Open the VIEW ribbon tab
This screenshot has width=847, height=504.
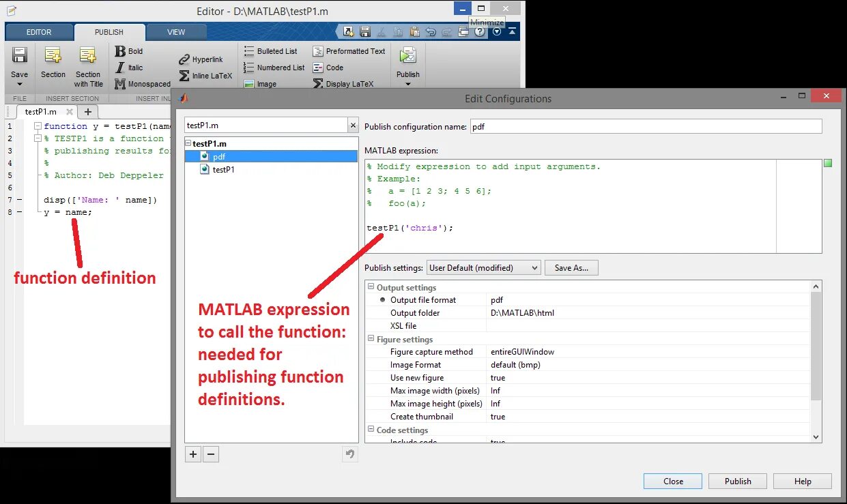(x=176, y=32)
